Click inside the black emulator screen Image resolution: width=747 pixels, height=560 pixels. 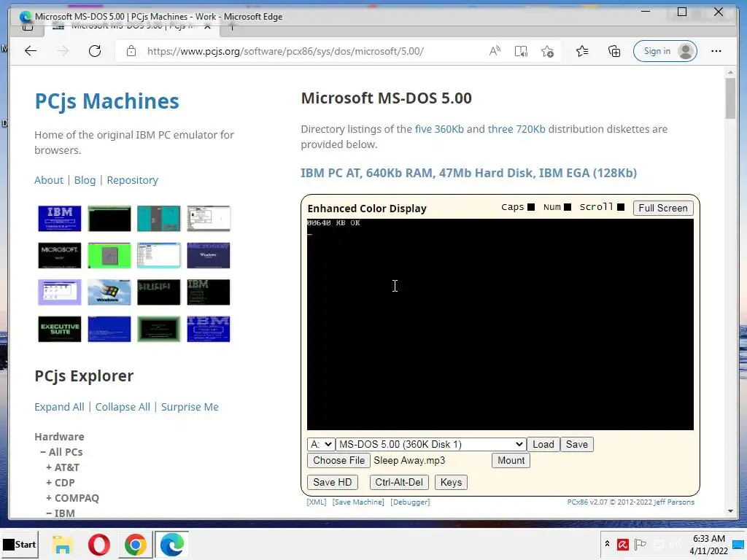tap(500, 324)
